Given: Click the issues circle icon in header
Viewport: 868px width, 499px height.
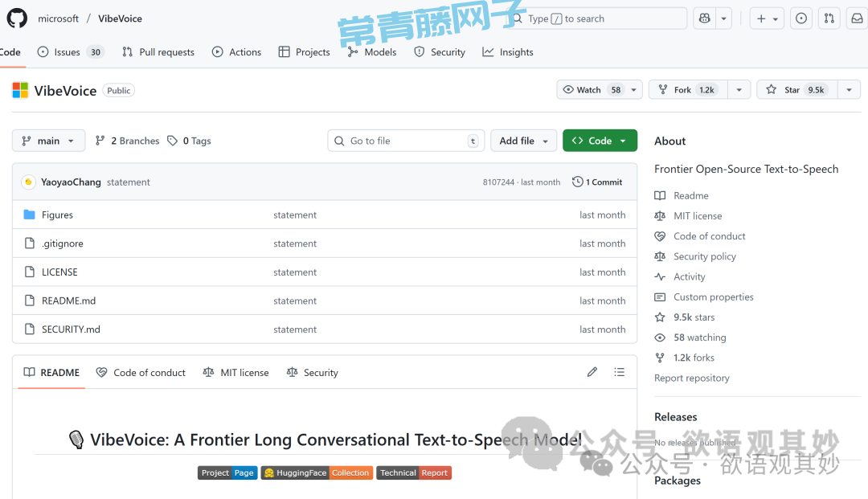Looking at the screenshot, I should (801, 18).
